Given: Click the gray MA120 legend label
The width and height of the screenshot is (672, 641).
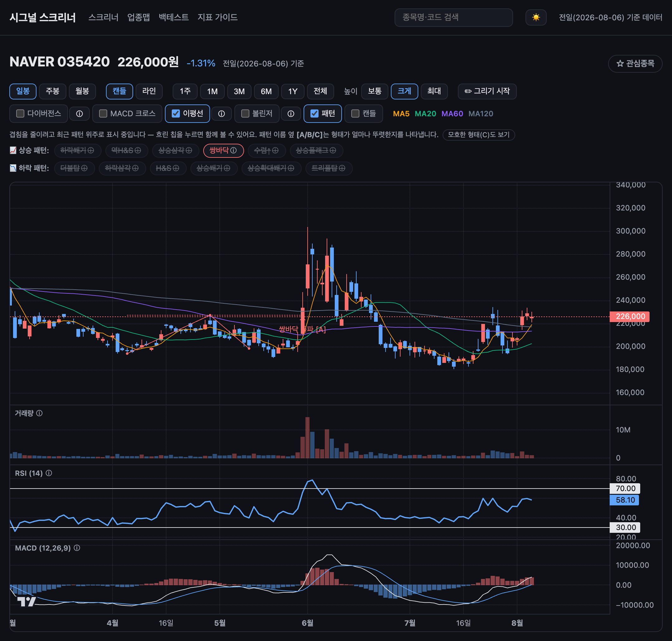Looking at the screenshot, I should pos(481,114).
